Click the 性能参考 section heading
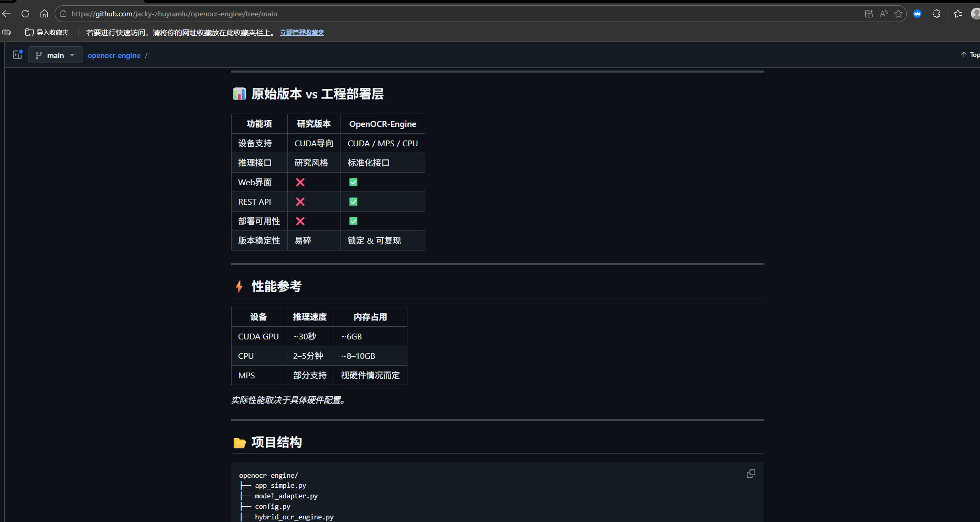Image resolution: width=980 pixels, height=522 pixels. pyautogui.click(x=277, y=286)
